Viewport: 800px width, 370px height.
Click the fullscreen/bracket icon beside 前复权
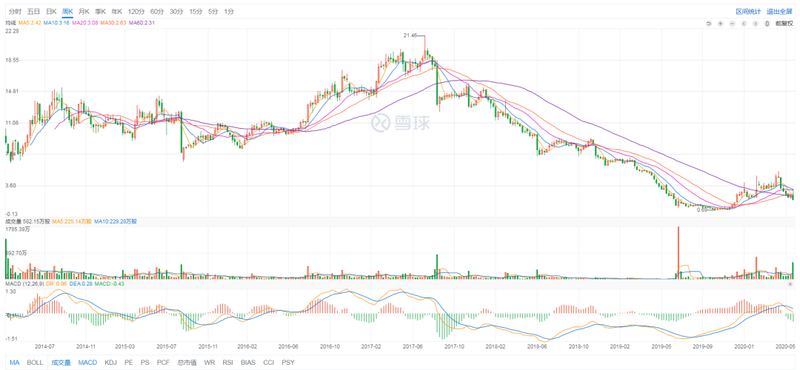(767, 23)
